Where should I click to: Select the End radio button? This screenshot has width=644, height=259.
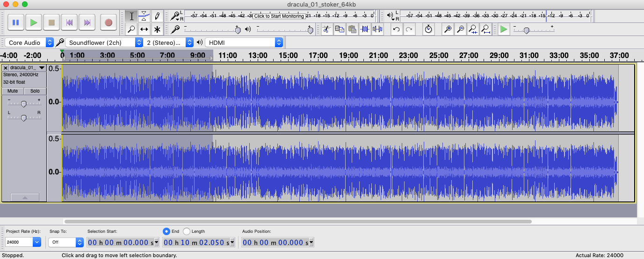[x=166, y=231]
